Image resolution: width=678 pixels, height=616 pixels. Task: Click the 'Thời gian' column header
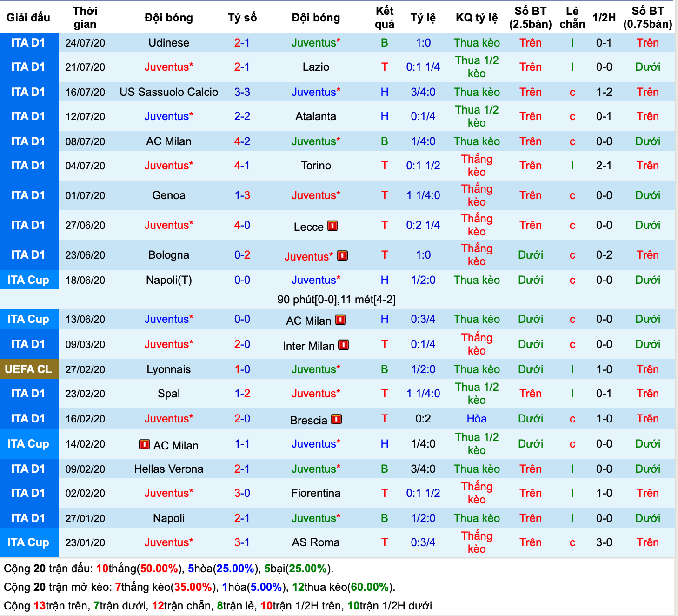(x=85, y=18)
